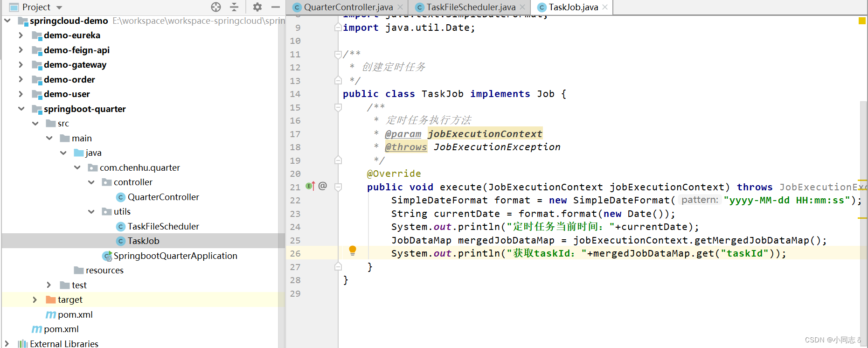Click the locate/select opened file icon
The width and height of the screenshot is (868, 348).
tap(215, 7)
